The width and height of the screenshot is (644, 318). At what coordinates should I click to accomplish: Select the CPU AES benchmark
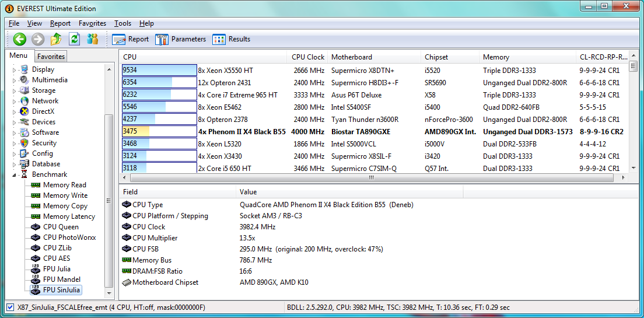57,258
